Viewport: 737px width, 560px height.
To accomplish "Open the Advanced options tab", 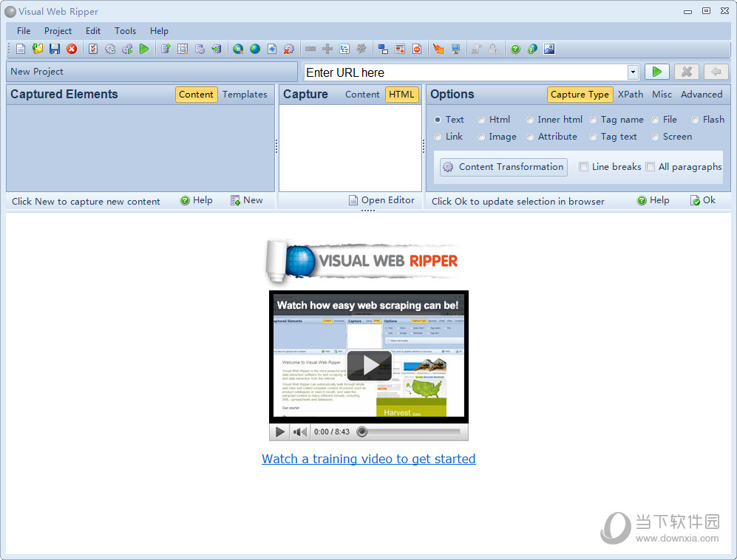I will [702, 95].
